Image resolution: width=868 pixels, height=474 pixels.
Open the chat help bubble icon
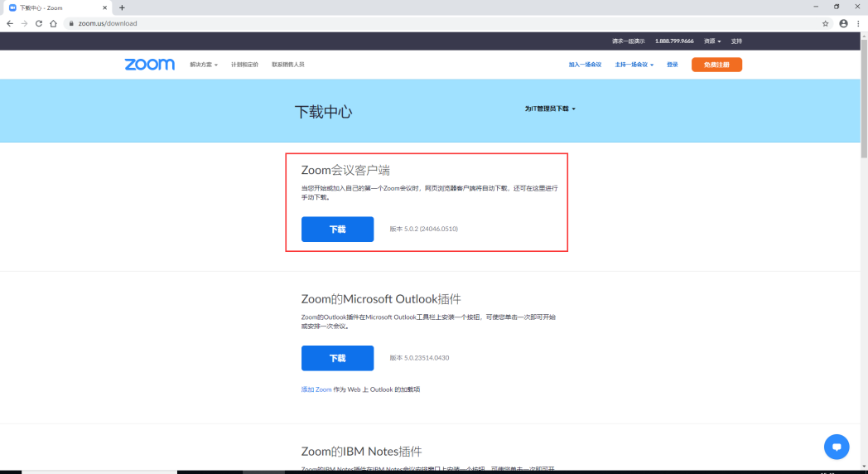point(837,447)
